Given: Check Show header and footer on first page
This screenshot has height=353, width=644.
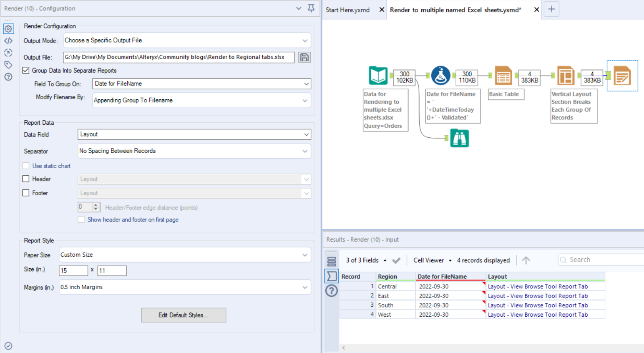Looking at the screenshot, I should (81, 219).
